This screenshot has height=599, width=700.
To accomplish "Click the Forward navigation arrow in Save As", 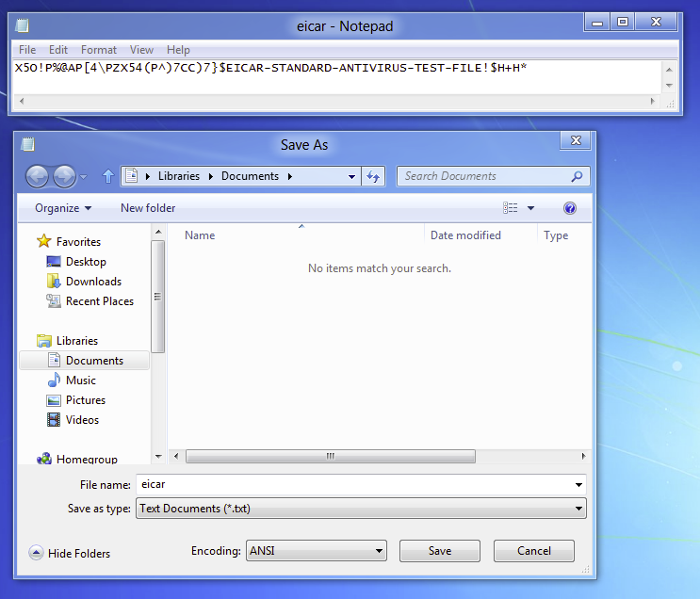I will 64,176.
